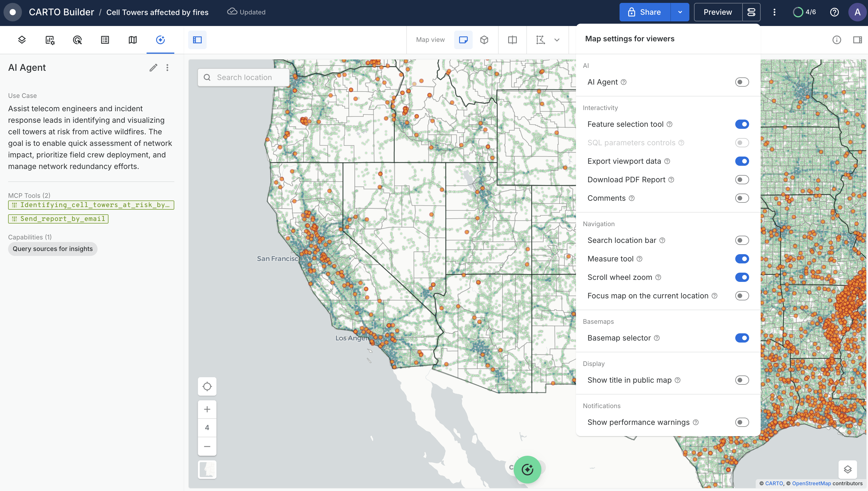Expand the feature selection tool dropdown
Viewport: 868px width, 491px height.
(x=557, y=40)
